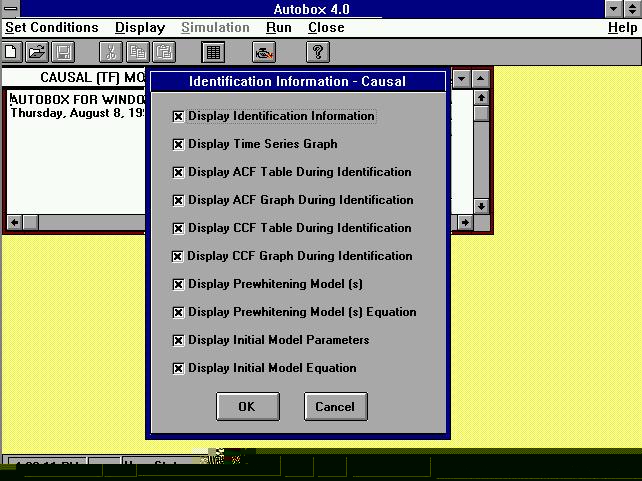The height and width of the screenshot is (481, 642).
Task: Click the AUTOBOX FOR WINDOWS text line
Action: 77,99
